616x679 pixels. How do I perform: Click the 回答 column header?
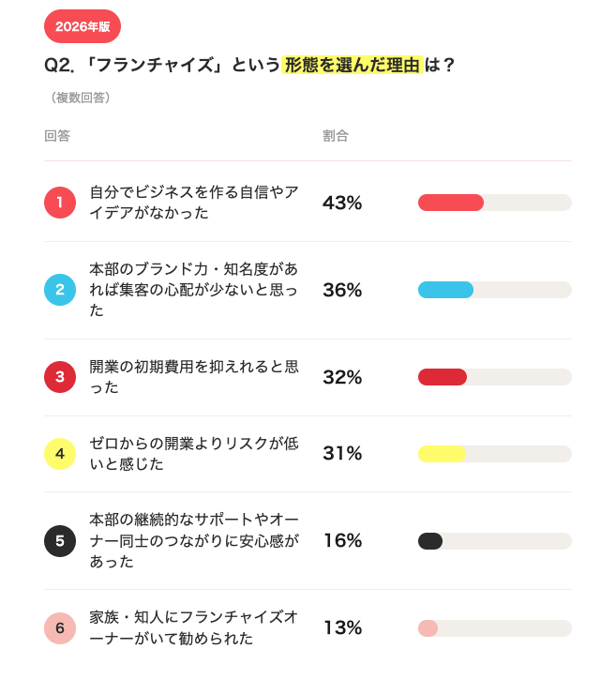click(57, 136)
